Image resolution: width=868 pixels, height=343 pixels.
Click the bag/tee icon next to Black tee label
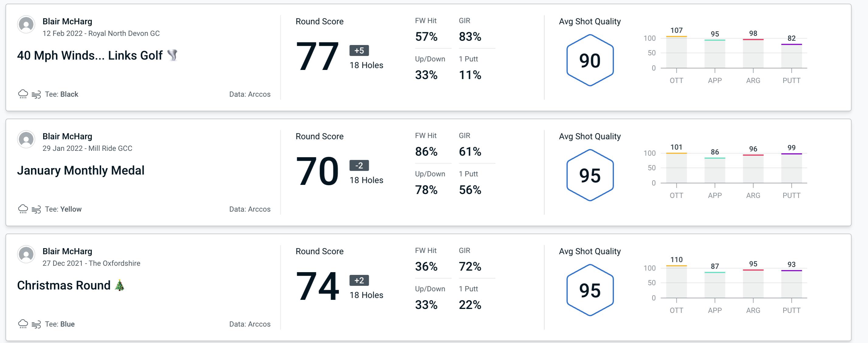click(x=36, y=93)
